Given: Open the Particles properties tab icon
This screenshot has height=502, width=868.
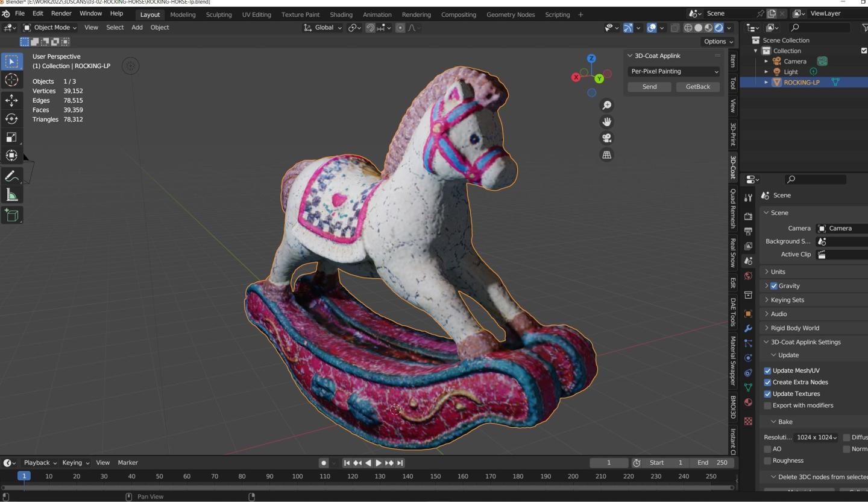Looking at the screenshot, I should pyautogui.click(x=748, y=343).
